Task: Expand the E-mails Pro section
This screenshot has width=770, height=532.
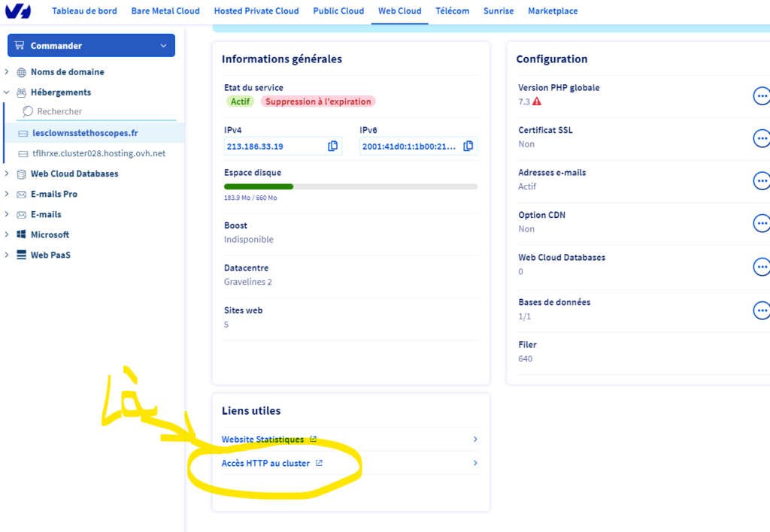Action: coord(7,194)
